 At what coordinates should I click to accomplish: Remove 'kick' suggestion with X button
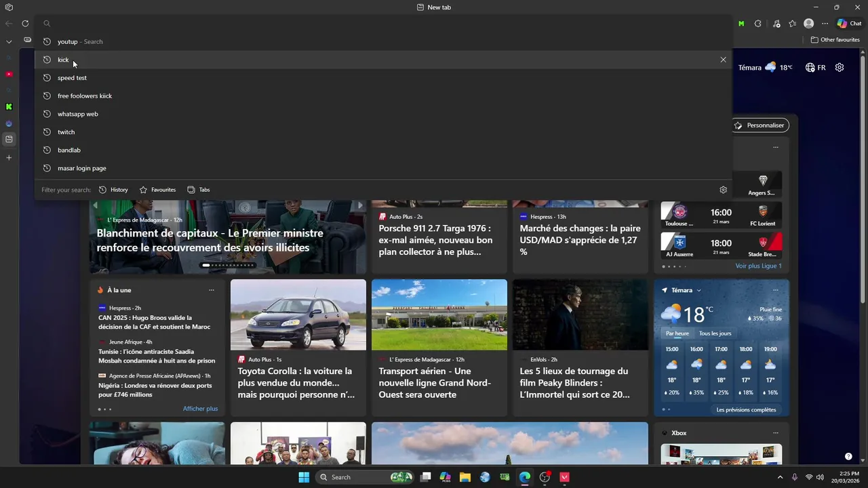[x=723, y=60]
